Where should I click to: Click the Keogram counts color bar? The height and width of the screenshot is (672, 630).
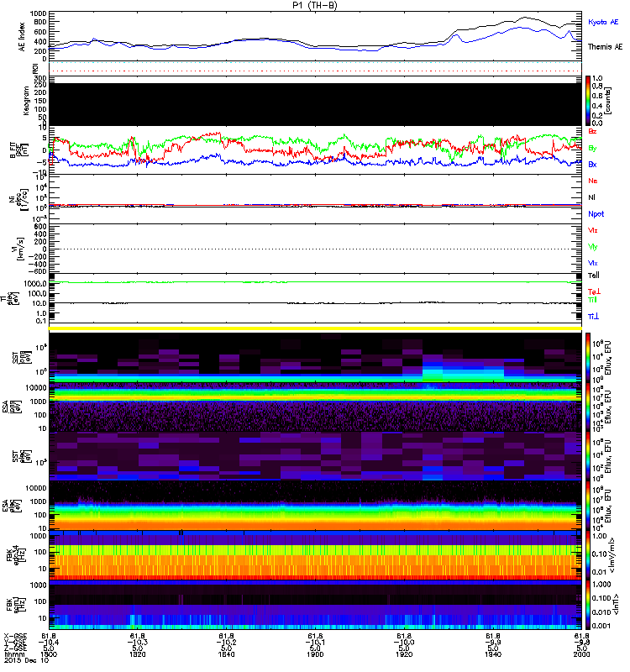[587, 101]
